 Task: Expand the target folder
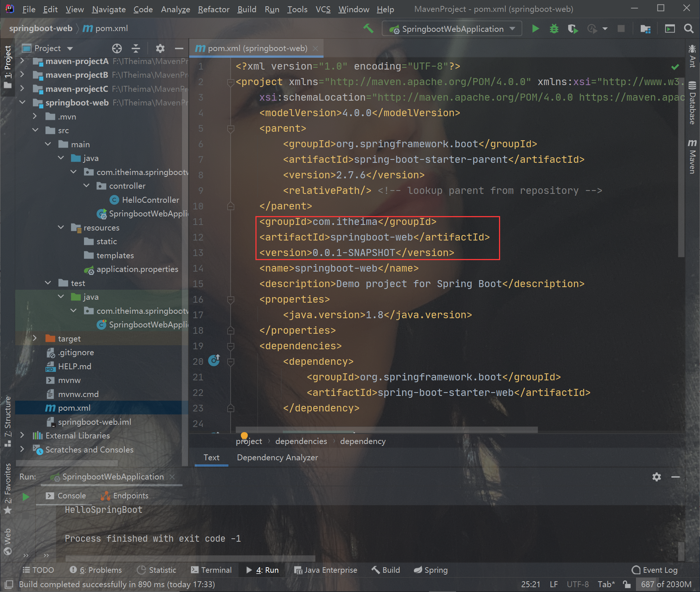point(35,339)
